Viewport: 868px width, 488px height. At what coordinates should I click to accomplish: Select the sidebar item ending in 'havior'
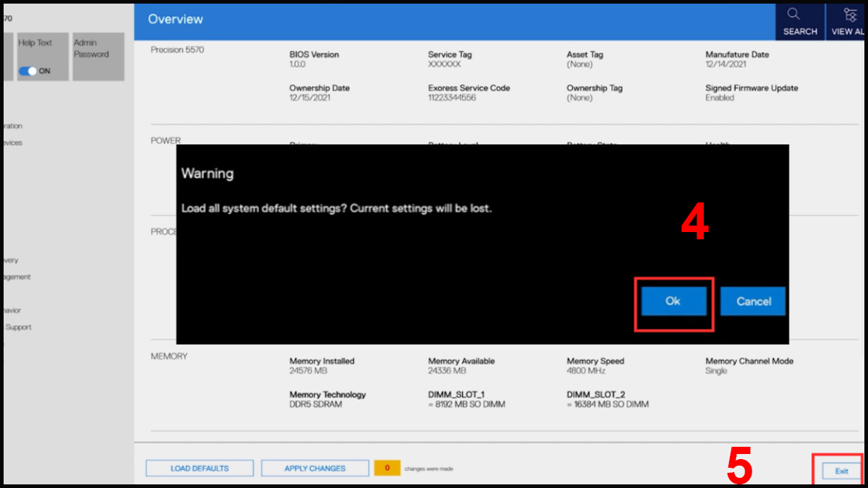[11, 310]
